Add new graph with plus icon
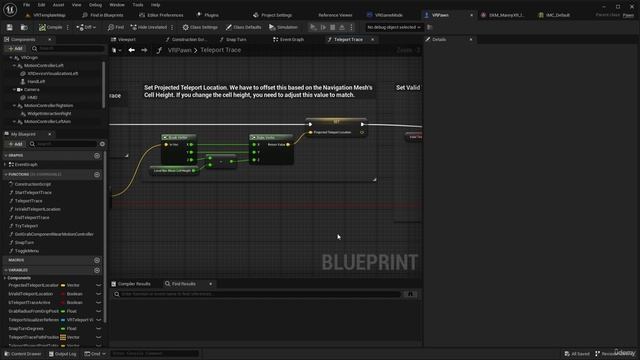The width and height of the screenshot is (640, 360). point(97,156)
